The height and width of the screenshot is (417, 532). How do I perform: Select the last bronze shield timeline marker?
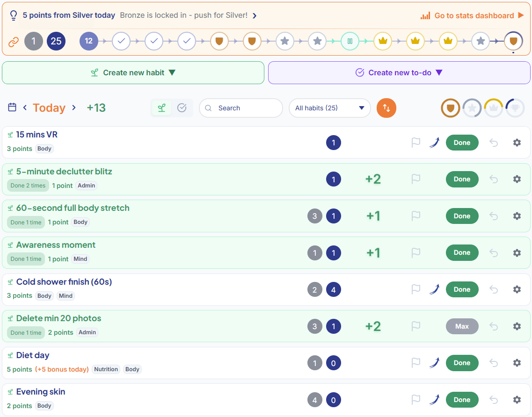pos(513,41)
